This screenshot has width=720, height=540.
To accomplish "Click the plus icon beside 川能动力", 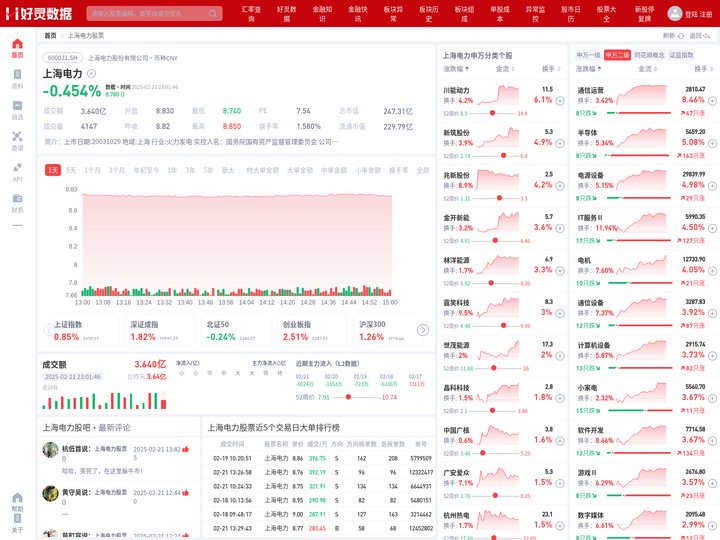I will pos(560,101).
